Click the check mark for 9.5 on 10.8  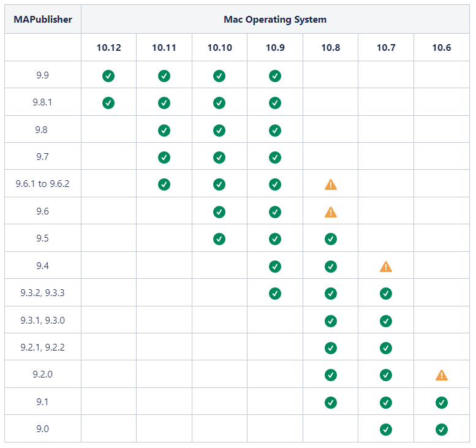(x=331, y=239)
